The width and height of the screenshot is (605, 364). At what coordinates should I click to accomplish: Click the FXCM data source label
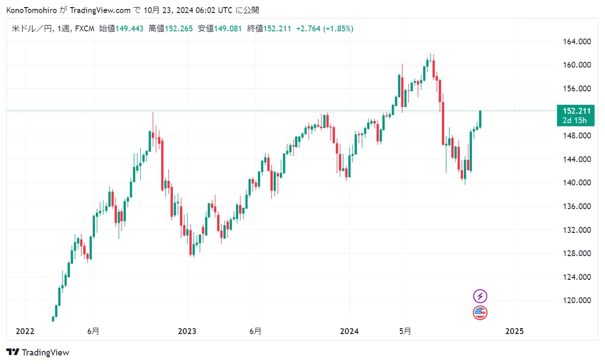[x=84, y=29]
